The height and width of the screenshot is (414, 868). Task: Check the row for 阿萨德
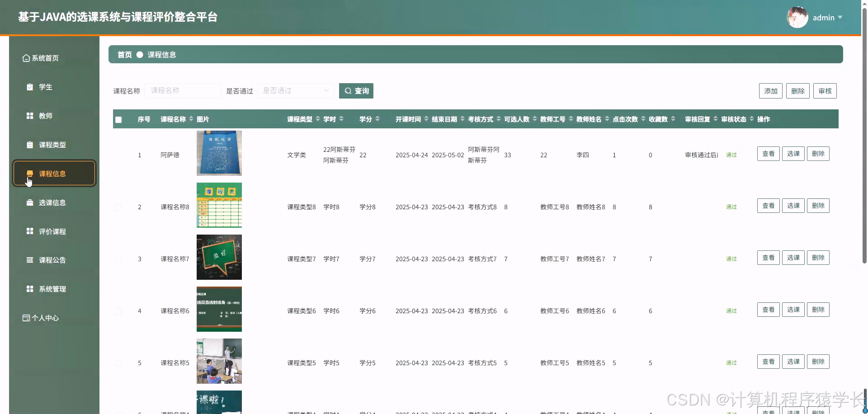(118, 155)
